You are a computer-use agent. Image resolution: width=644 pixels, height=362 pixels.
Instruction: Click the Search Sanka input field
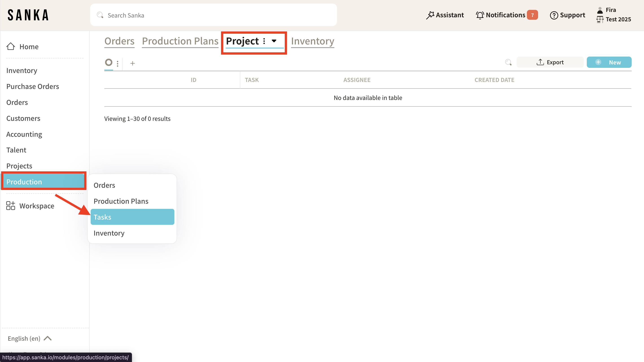coord(213,15)
